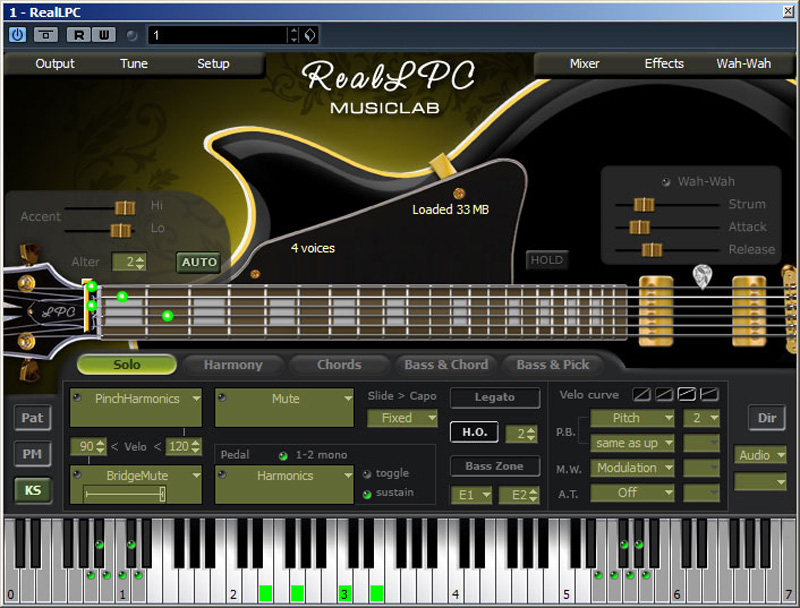Click the Strum slider handle
The height and width of the screenshot is (608, 800).
point(644,205)
